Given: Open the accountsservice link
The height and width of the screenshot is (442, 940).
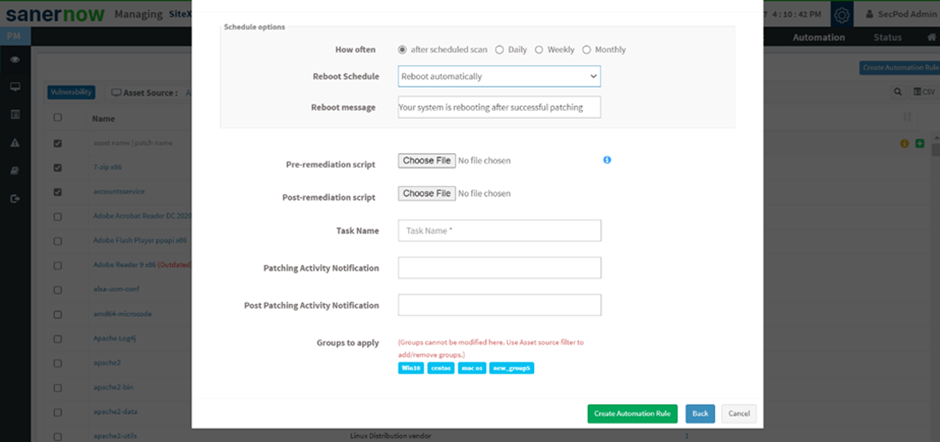Looking at the screenshot, I should pyautogui.click(x=119, y=192).
